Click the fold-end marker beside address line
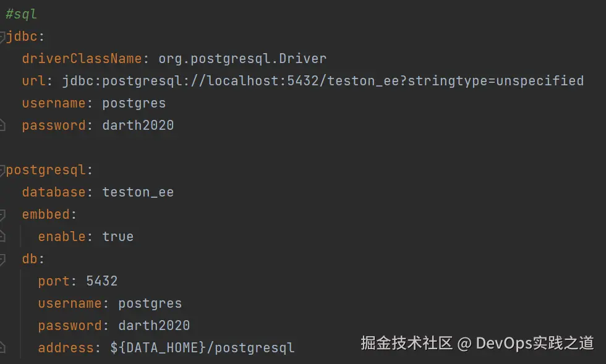The width and height of the screenshot is (606, 364). pyautogui.click(x=2, y=348)
